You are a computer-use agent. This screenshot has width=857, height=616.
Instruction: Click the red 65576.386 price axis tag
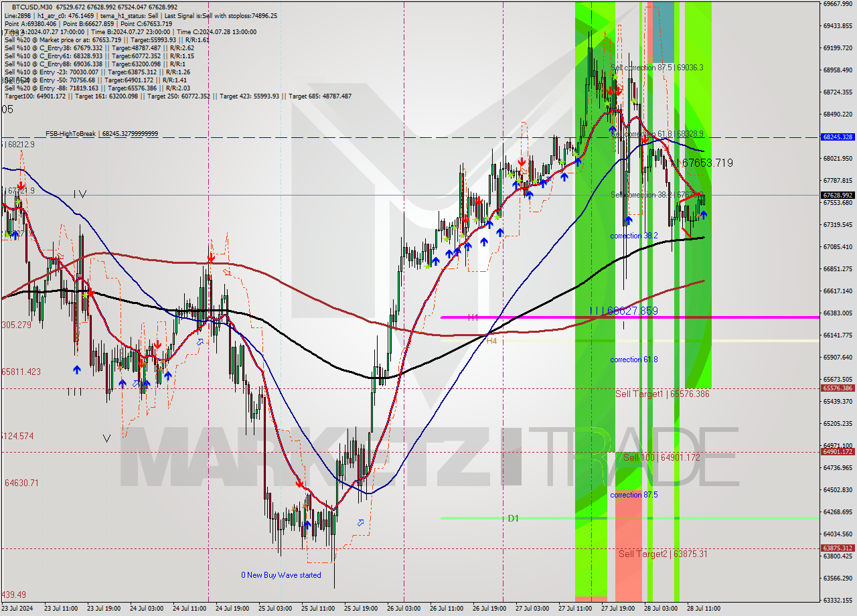click(x=838, y=388)
